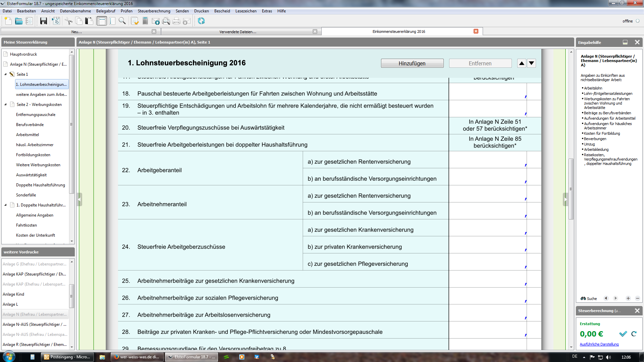
Task: Click the Entfernen button
Action: coord(480,63)
